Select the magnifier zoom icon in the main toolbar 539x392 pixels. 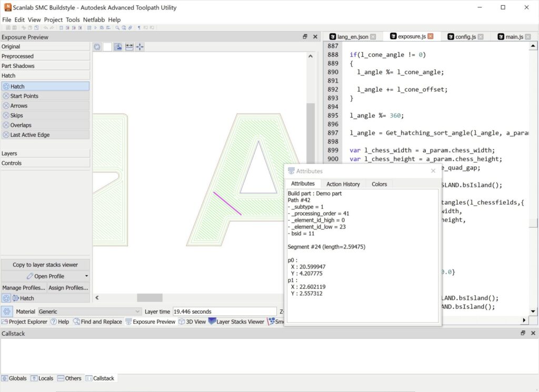point(117,27)
